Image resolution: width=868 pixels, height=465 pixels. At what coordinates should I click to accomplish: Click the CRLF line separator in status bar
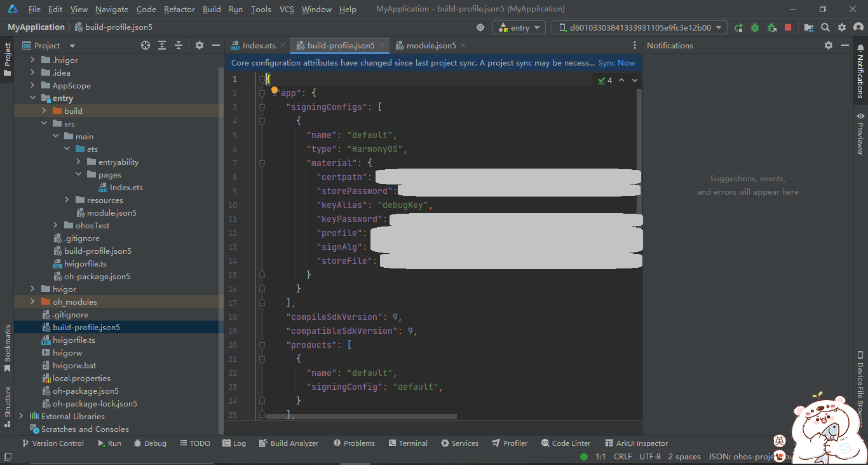point(622,457)
